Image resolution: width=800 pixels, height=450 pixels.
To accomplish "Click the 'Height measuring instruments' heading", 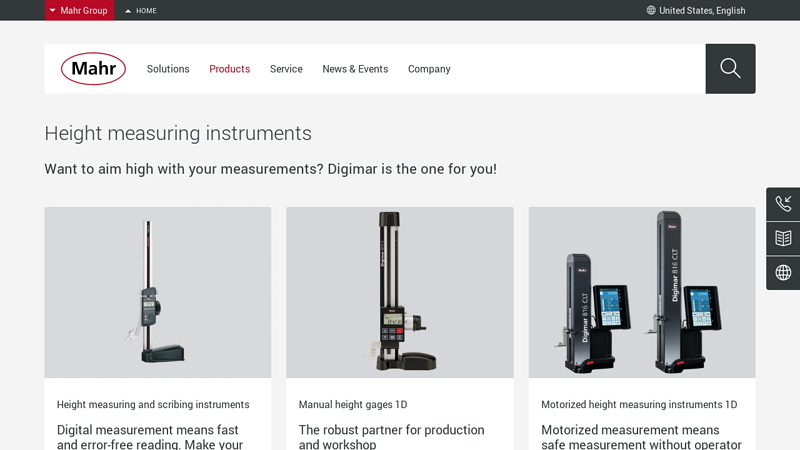I will coord(178,133).
